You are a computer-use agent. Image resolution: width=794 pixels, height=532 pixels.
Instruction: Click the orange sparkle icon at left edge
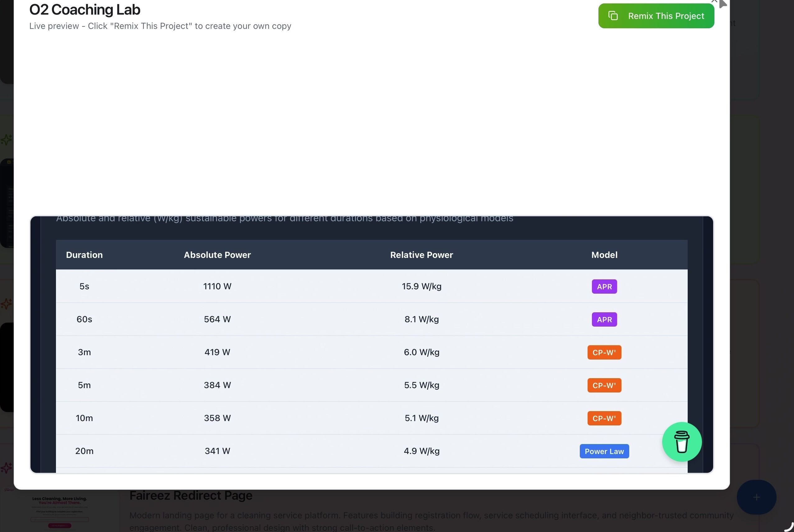pos(6,304)
